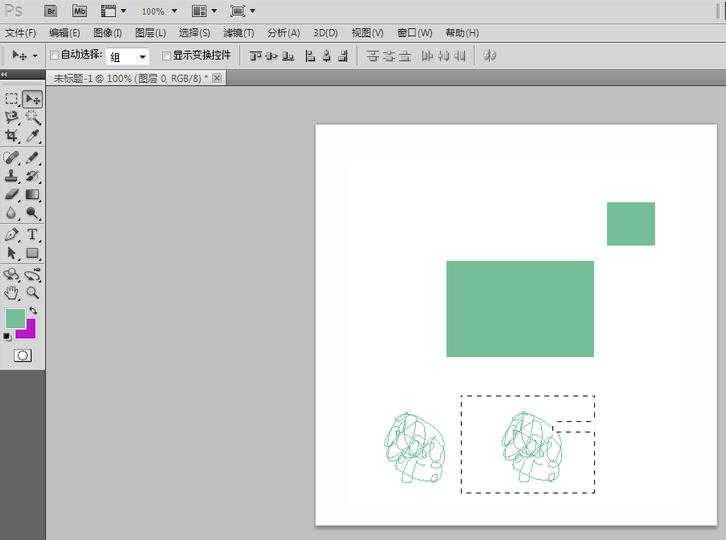Activate the Hand tool
Viewport: 726px width, 540px height.
pyautogui.click(x=12, y=293)
